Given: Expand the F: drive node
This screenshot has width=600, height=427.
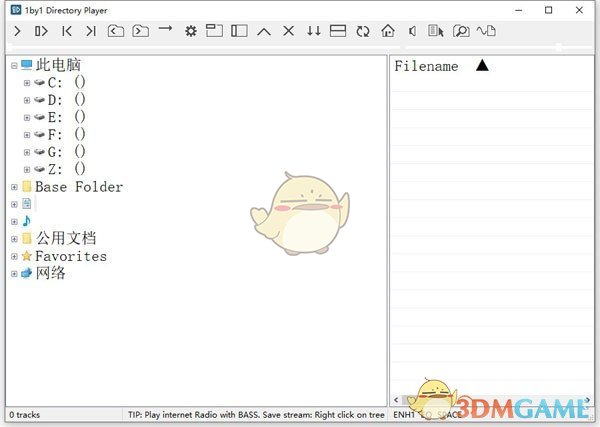Looking at the screenshot, I should pos(27,135).
